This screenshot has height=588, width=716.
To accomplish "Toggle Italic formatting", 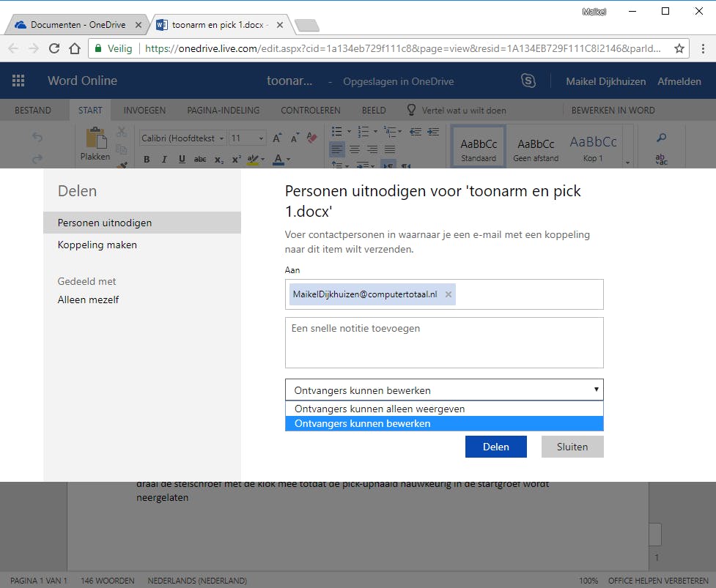I will point(164,159).
